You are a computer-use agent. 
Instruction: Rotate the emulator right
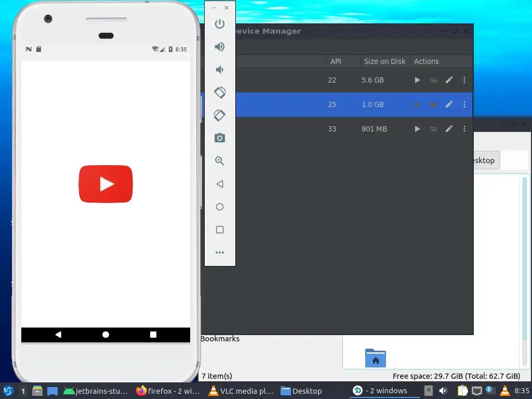(220, 115)
